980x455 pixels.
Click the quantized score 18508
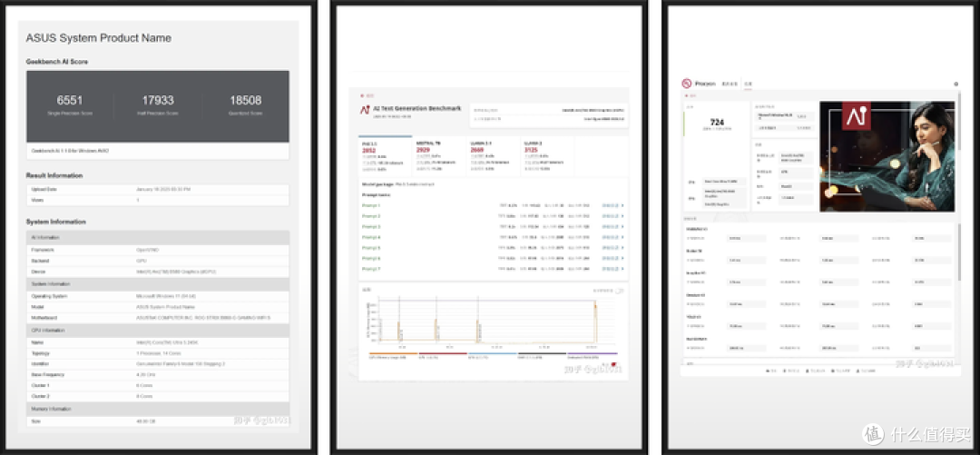(246, 100)
